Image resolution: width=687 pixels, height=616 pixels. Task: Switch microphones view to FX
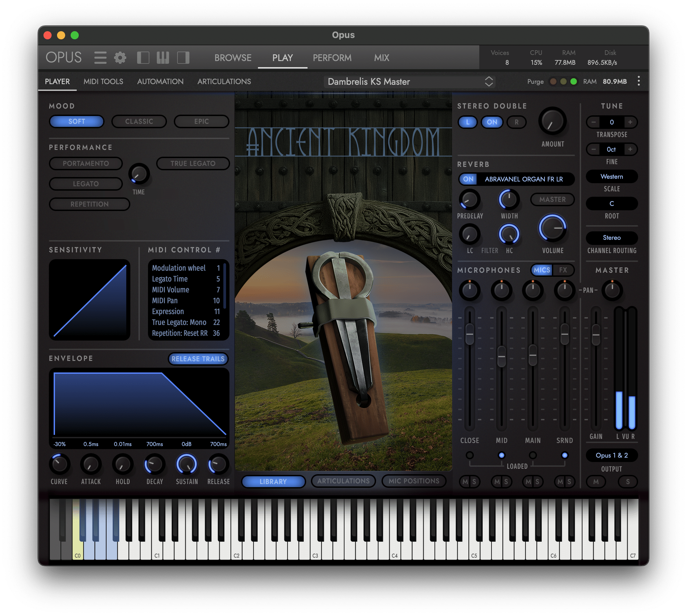(x=563, y=270)
